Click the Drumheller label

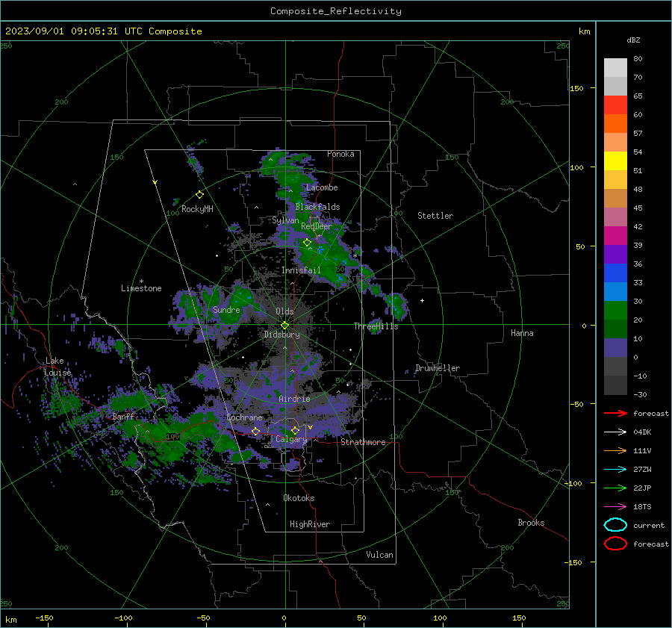[438, 368]
